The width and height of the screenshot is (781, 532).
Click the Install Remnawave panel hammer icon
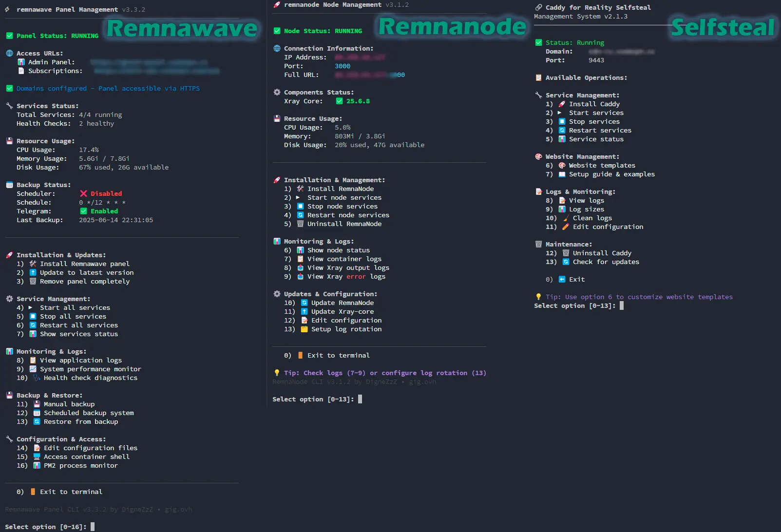[32, 264]
